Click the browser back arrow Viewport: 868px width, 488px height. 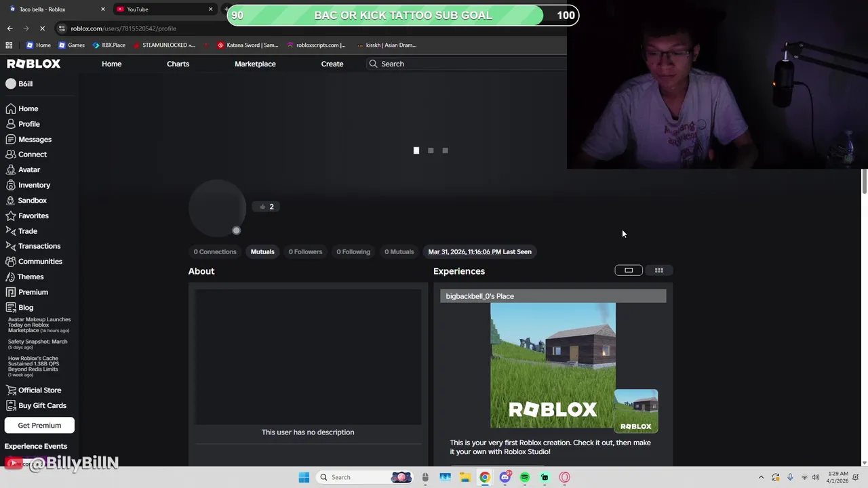[x=9, y=28]
